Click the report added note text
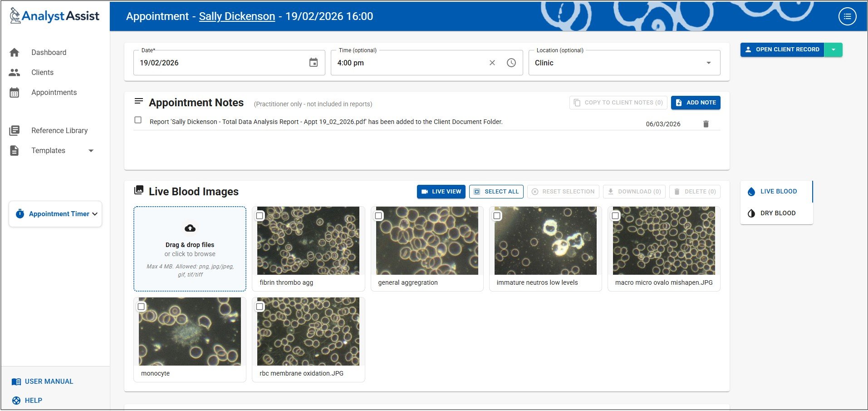 pos(326,122)
